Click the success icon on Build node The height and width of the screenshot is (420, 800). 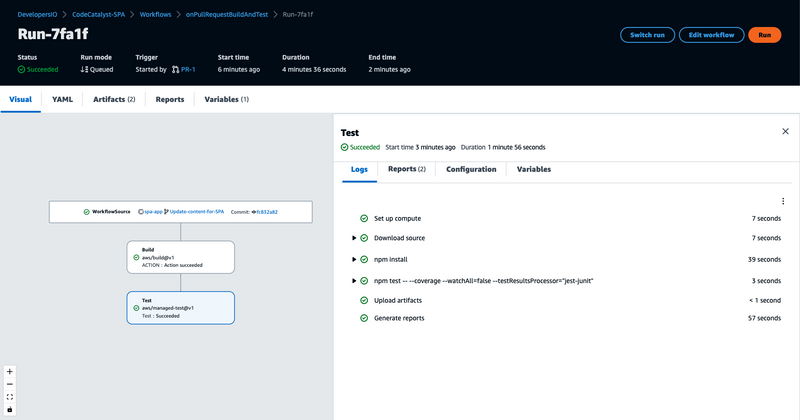[136, 257]
